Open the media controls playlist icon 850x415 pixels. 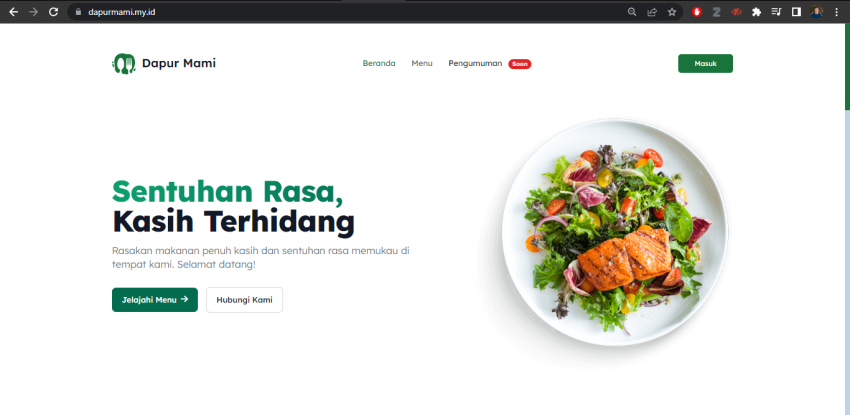point(776,12)
